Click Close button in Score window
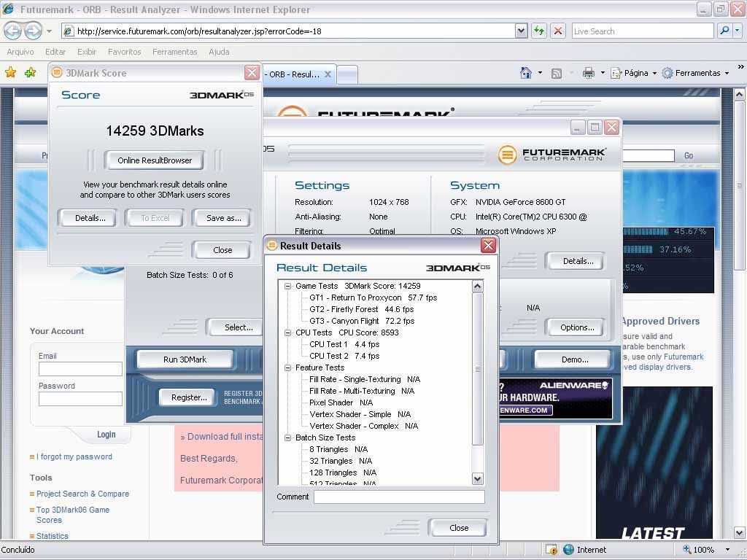This screenshot has width=747, height=560. (x=222, y=250)
